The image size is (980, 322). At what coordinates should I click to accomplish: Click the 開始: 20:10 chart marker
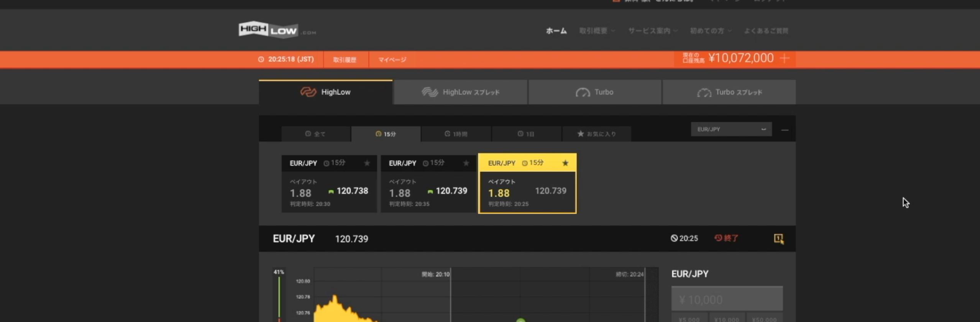(436, 274)
